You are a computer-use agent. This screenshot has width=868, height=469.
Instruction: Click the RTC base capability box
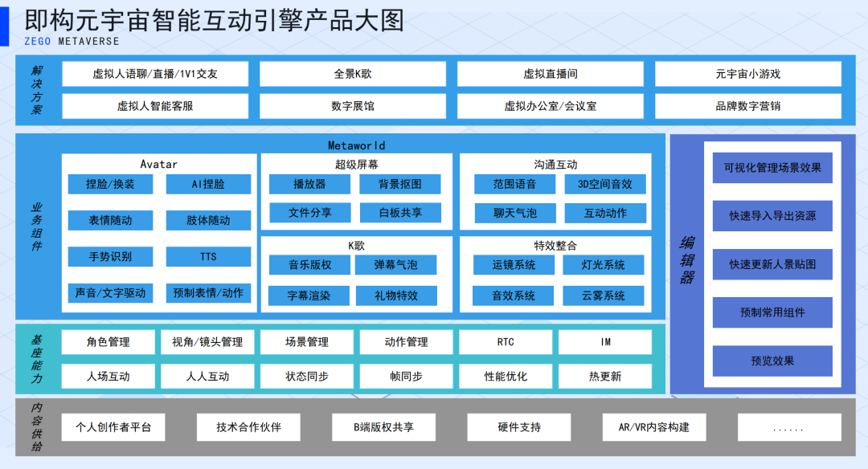point(506,342)
